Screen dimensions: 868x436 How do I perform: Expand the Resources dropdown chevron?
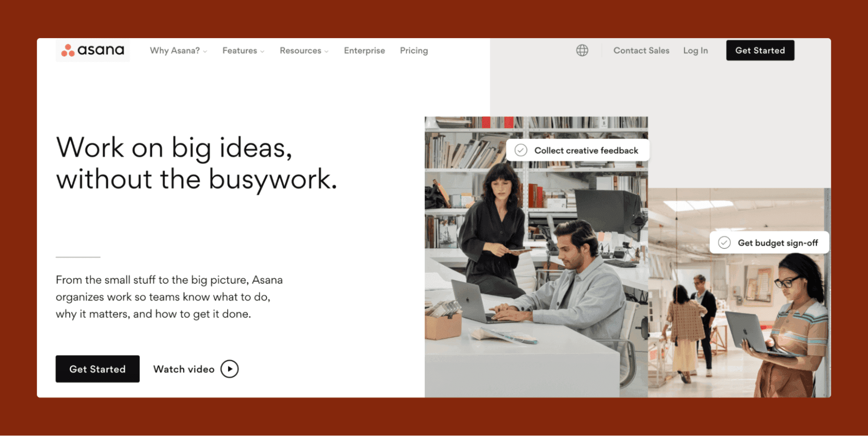(x=327, y=52)
